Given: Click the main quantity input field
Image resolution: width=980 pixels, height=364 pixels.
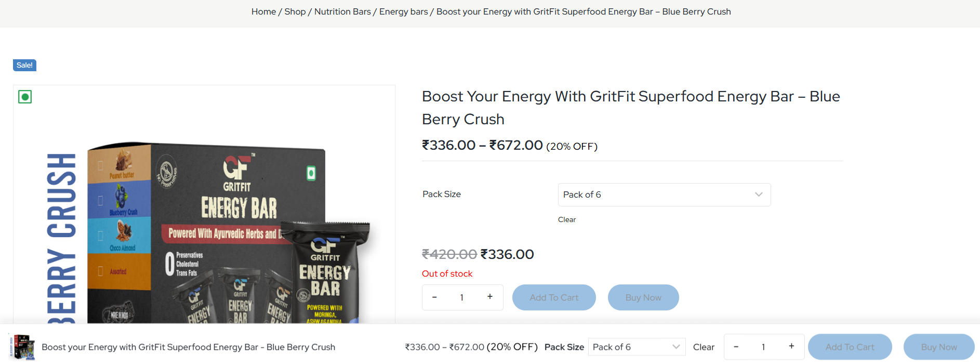Looking at the screenshot, I should click(462, 297).
